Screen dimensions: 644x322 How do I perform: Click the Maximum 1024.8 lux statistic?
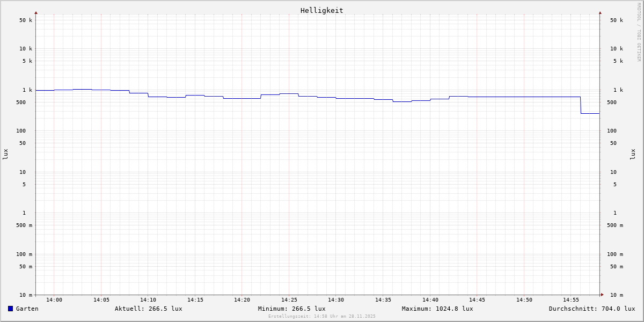click(437, 309)
